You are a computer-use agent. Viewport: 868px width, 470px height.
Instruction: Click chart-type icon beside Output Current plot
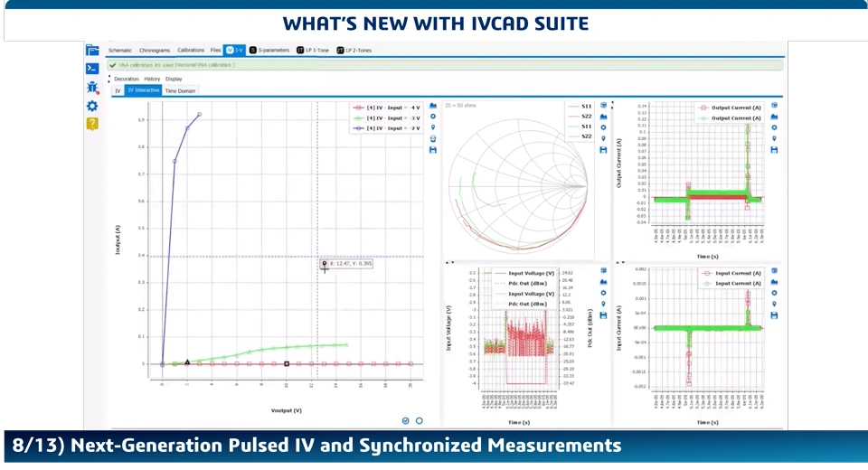[774, 117]
